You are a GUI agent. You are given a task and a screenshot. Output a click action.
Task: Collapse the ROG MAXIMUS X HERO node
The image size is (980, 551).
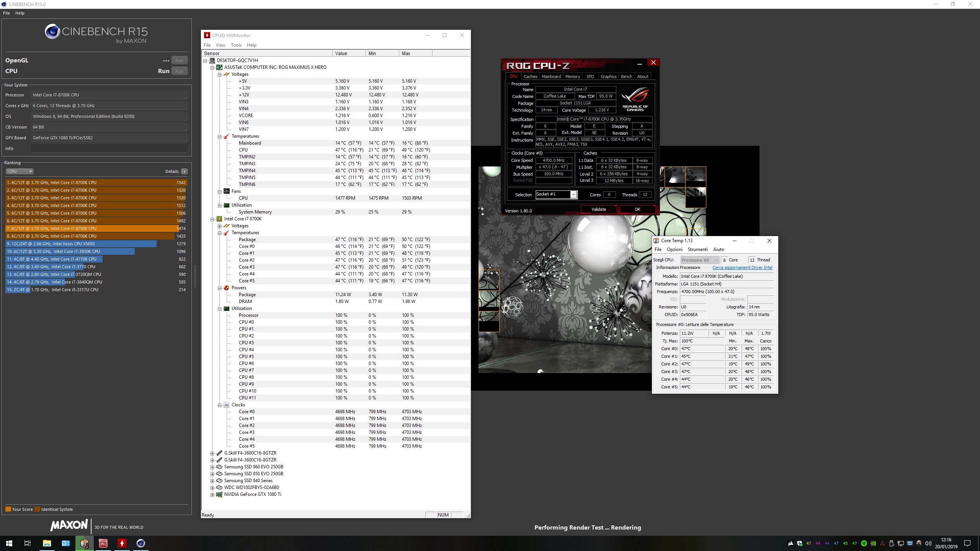tap(212, 67)
